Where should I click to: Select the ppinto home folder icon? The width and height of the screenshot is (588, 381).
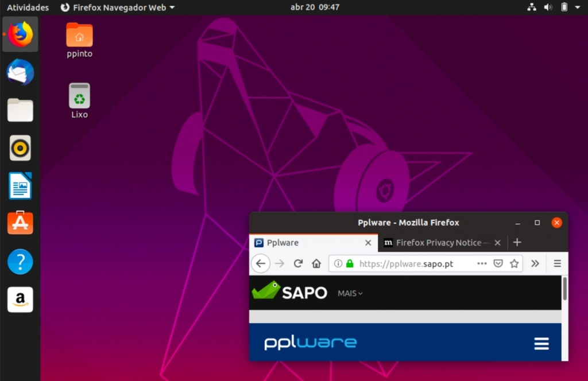click(x=79, y=40)
